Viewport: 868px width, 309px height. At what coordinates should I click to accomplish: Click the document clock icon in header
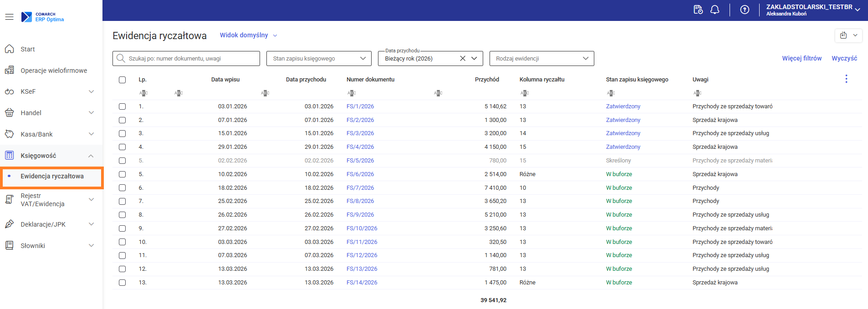[698, 10]
